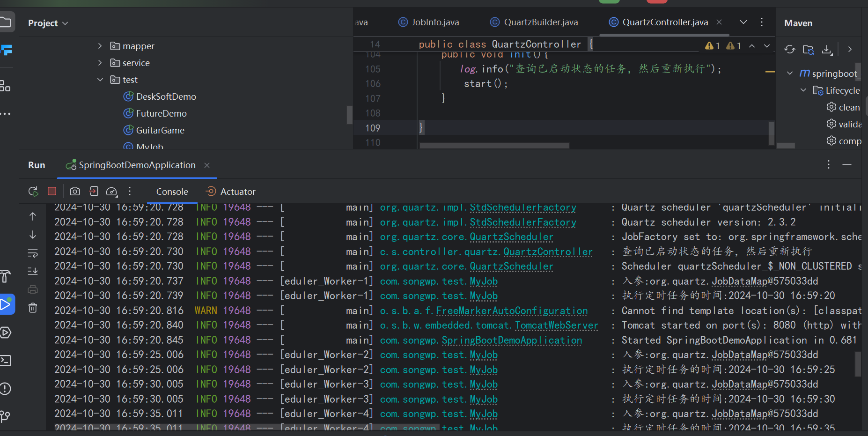The height and width of the screenshot is (436, 868).
Task: Click warning indicator in editor header
Action: click(713, 45)
